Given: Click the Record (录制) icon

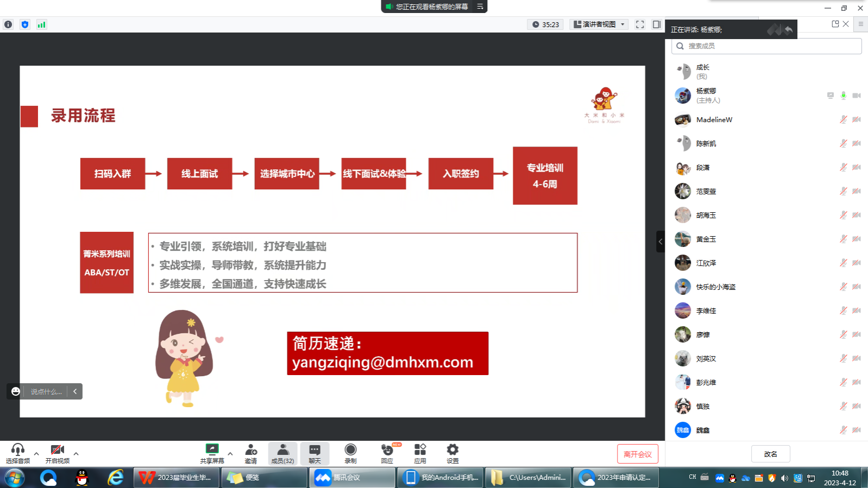Looking at the screenshot, I should [350, 453].
